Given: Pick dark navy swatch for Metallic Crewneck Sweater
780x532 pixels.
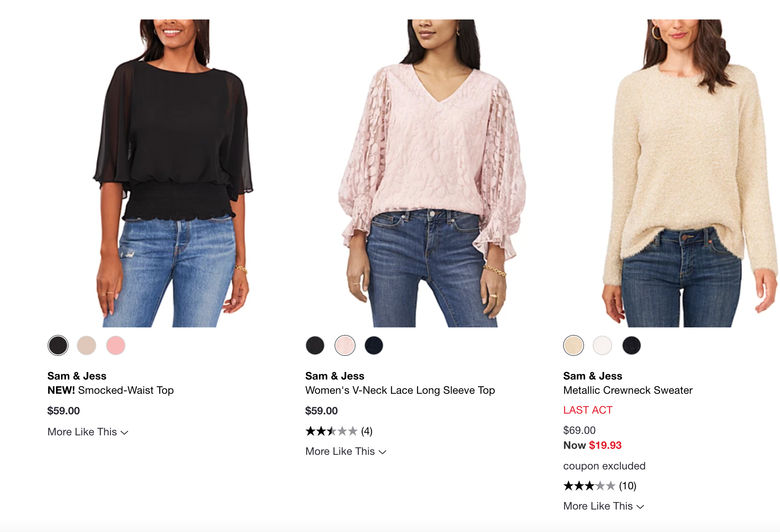Looking at the screenshot, I should (x=632, y=345).
